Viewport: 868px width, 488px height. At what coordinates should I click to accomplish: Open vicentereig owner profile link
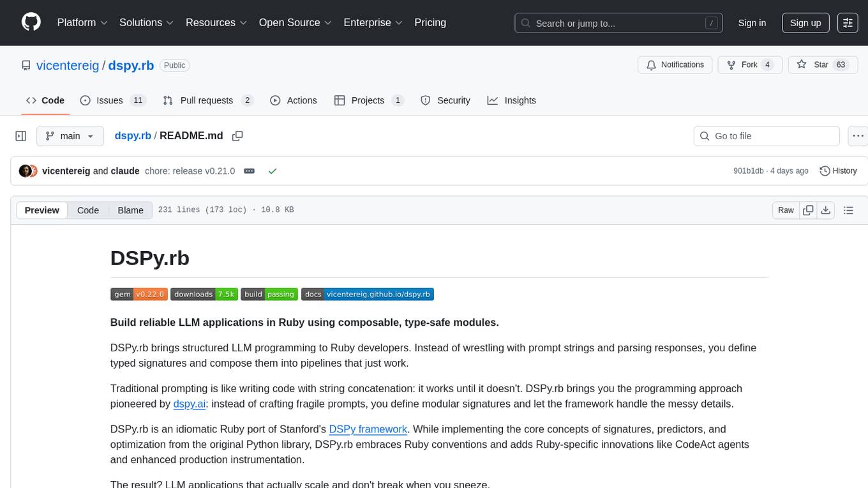(x=68, y=65)
